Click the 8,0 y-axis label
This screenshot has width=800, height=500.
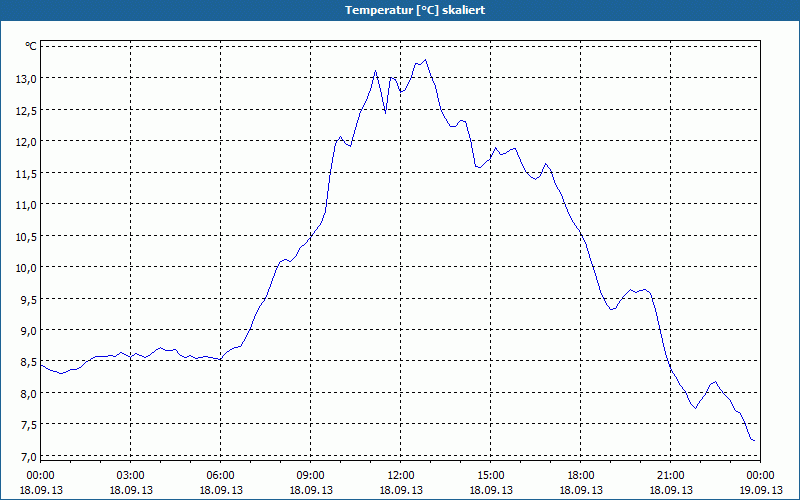click(x=30, y=394)
